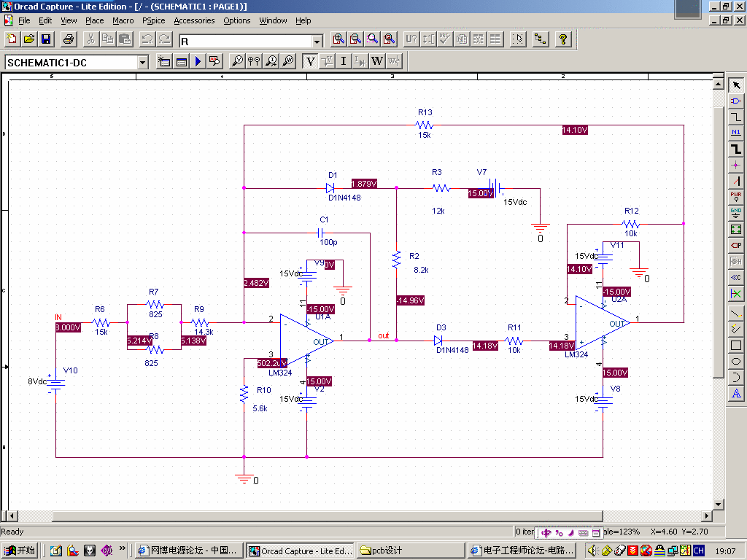Print the schematic using the printer icon

pyautogui.click(x=69, y=39)
